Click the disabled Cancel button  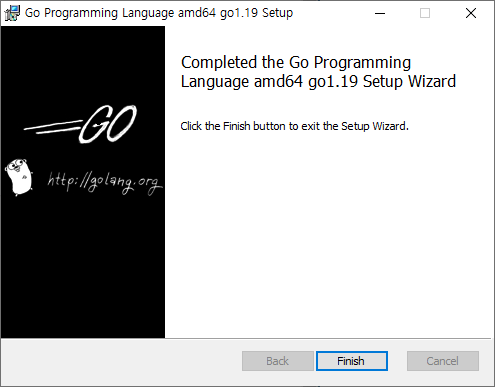coord(443,361)
